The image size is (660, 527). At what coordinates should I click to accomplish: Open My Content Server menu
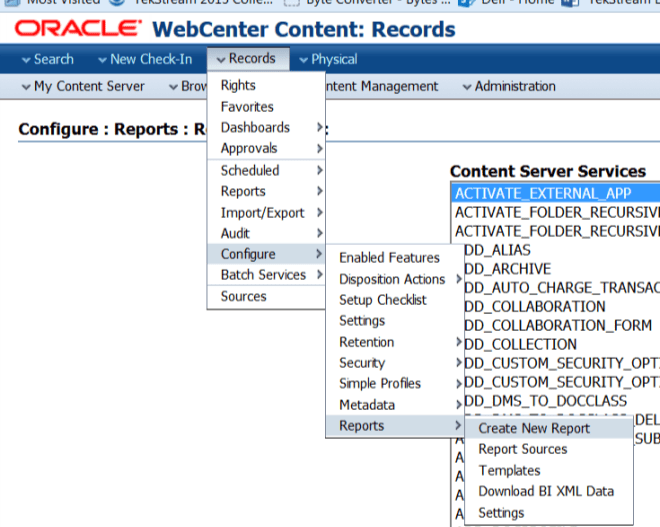83,86
